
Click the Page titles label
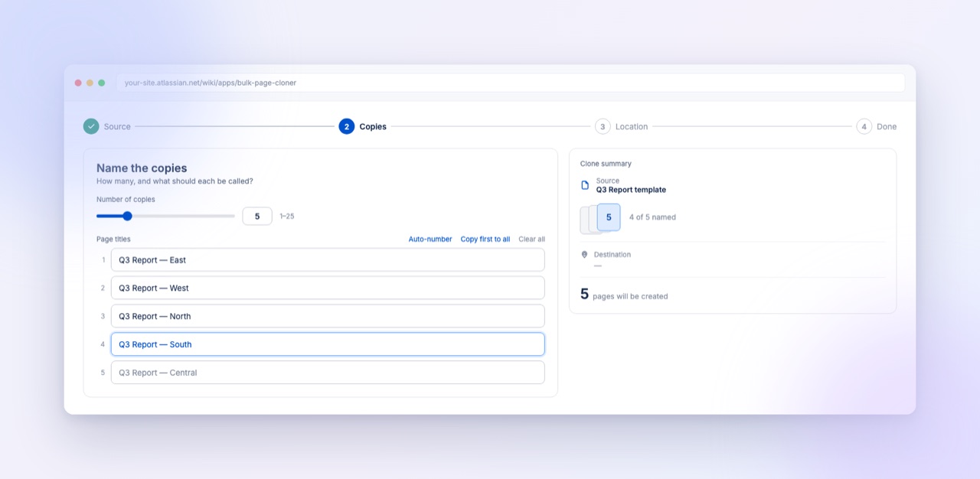pos(113,239)
